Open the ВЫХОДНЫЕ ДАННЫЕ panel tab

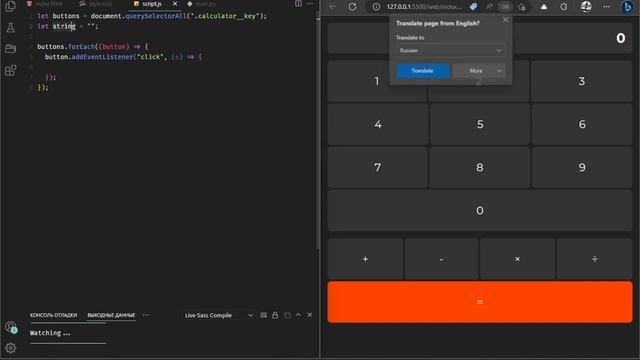(111, 315)
